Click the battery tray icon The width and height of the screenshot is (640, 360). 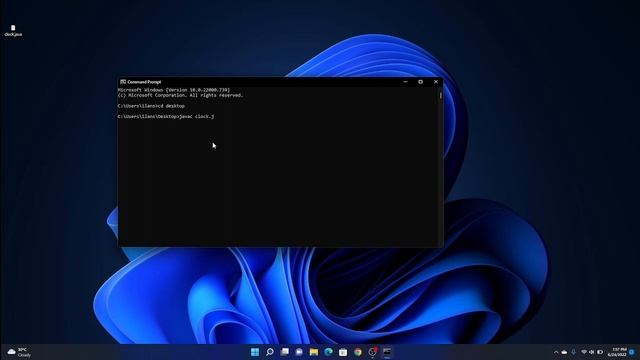tap(600, 352)
